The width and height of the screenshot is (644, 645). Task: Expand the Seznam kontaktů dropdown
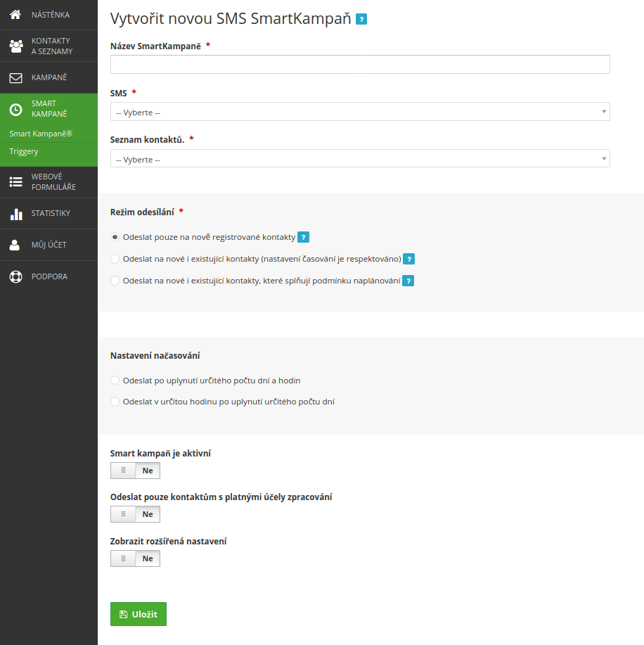click(360, 159)
